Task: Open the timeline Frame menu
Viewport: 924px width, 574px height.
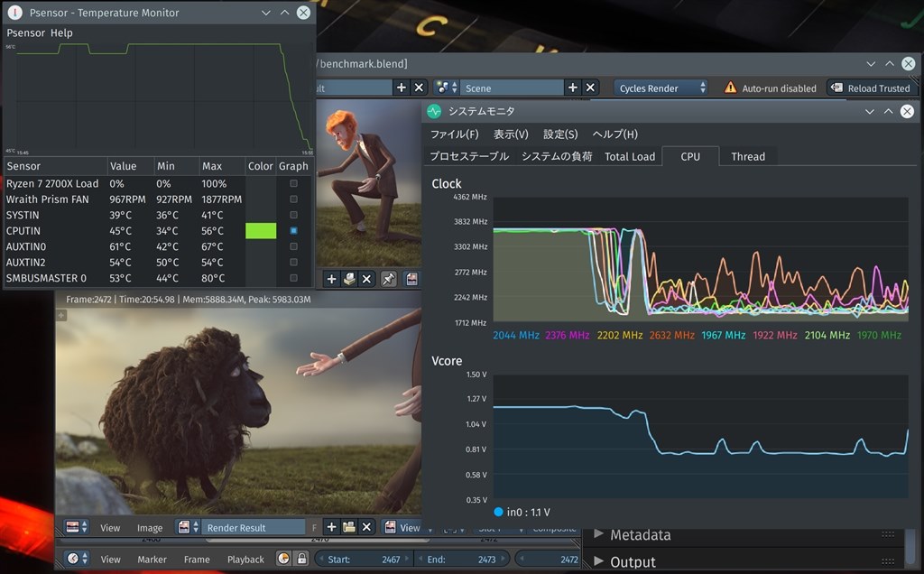Action: 197,560
